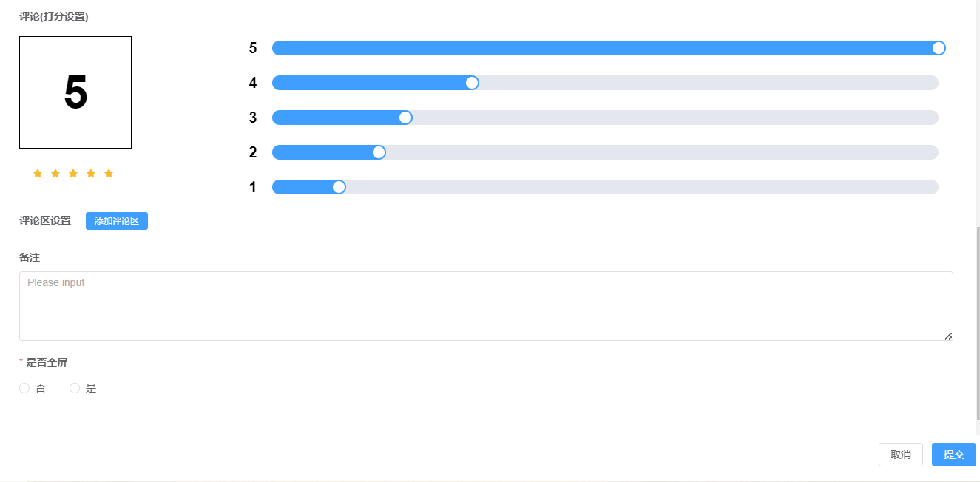Click the 添加评论区 button
This screenshot has width=980, height=482.
(x=117, y=221)
